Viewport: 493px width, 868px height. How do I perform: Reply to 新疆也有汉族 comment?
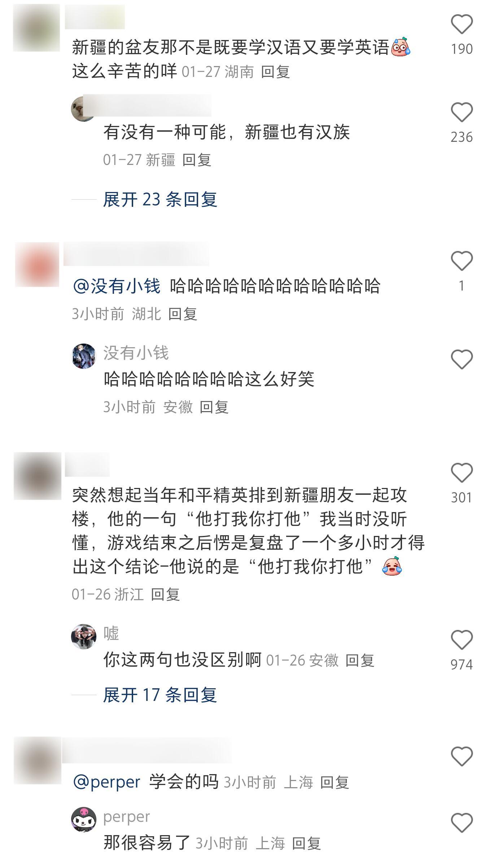(197, 160)
